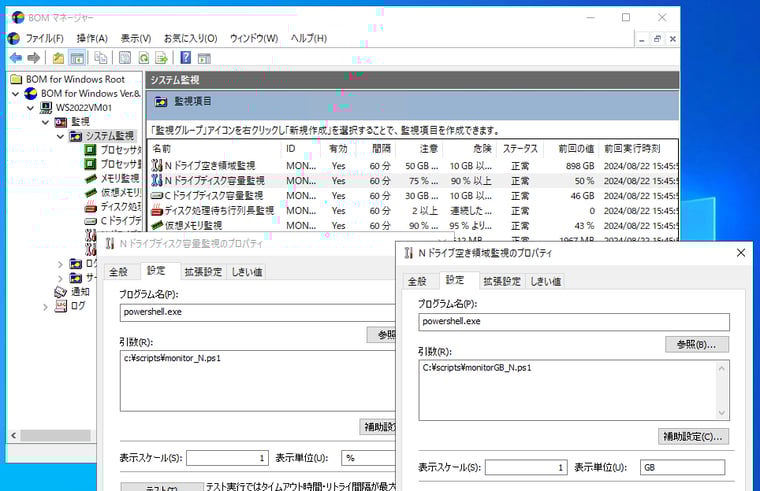This screenshot has height=491, width=760.
Task: Click the 名前 column header
Action: tap(213, 148)
